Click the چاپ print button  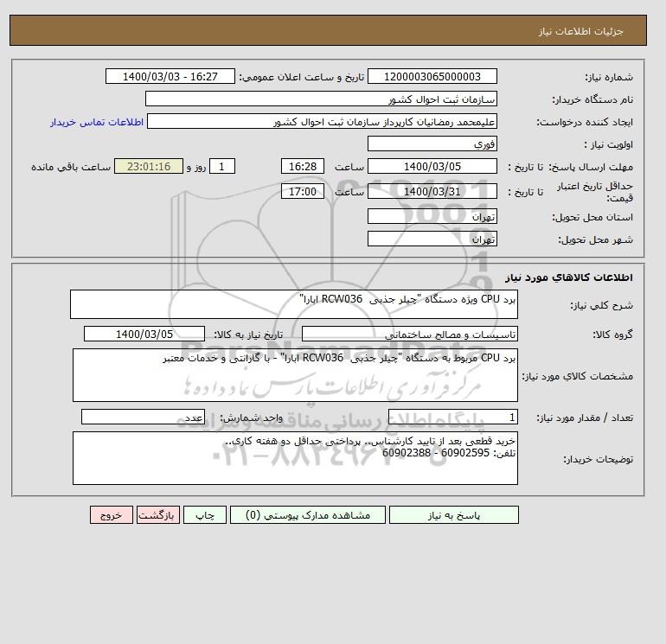point(205,514)
